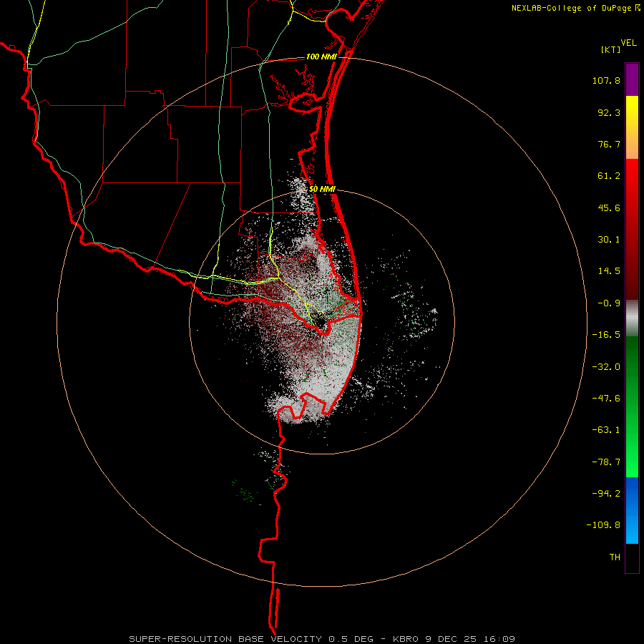This screenshot has width=644, height=644.
Task: Select the 30.1 legend value
Action: click(x=609, y=240)
